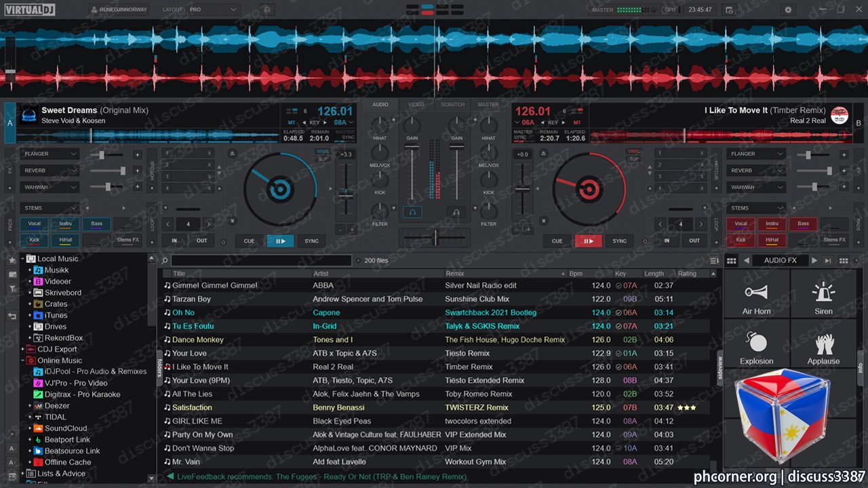Click the filter folder icon in browser sidebar

point(12,289)
